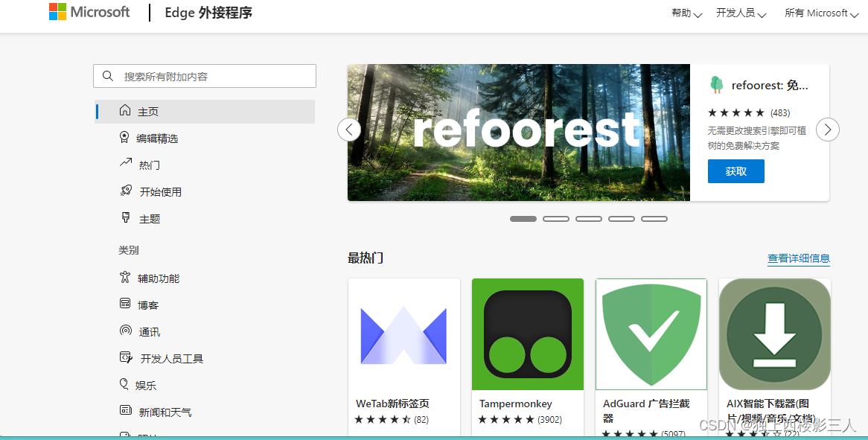Jump to the second carousel slide indicator
This screenshot has height=440, width=868.
556,219
